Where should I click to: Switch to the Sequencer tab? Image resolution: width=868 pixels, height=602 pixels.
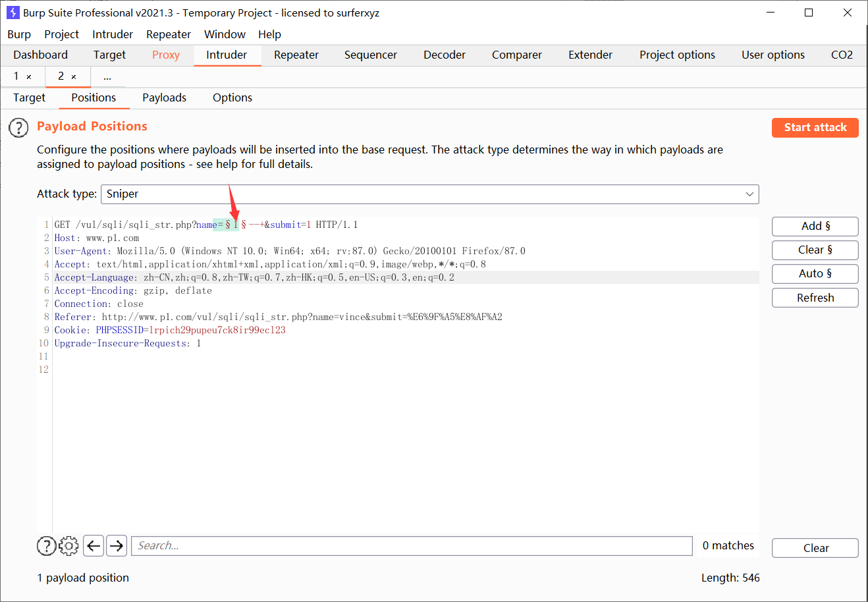point(371,55)
